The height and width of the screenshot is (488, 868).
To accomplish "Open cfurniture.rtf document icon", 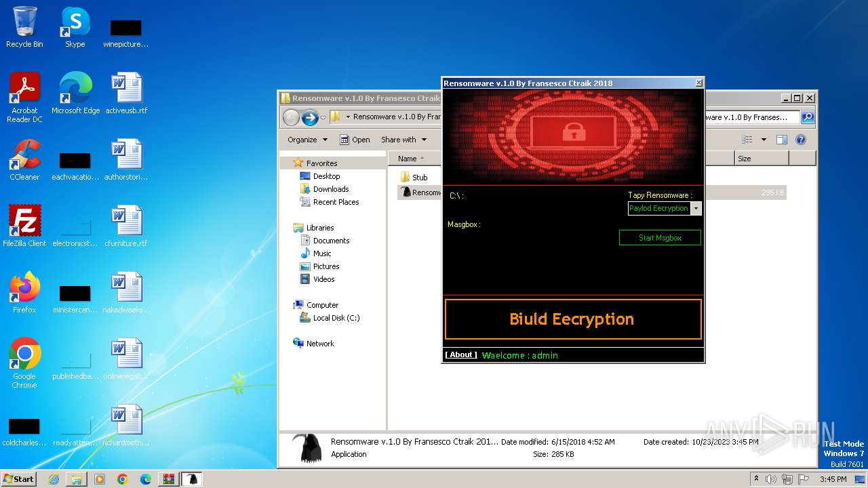I will [x=126, y=226].
